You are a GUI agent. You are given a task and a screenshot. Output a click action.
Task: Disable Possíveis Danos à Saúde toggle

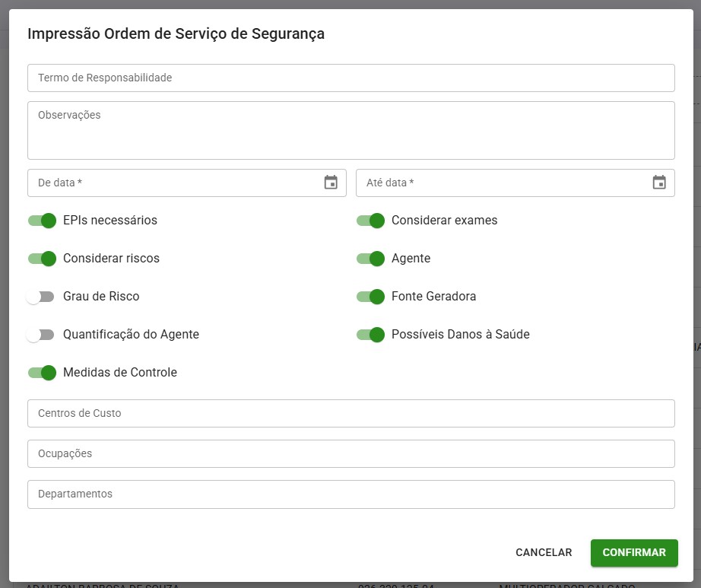tap(371, 335)
